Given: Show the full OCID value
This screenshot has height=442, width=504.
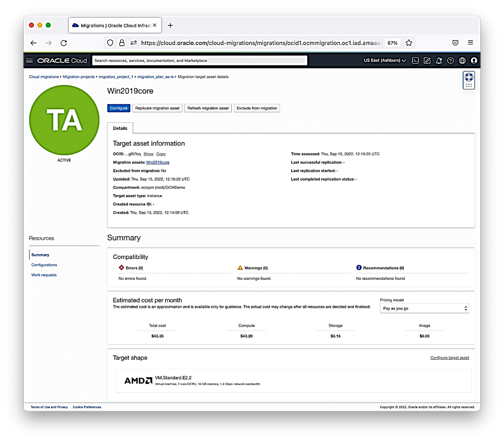Looking at the screenshot, I should click(148, 154).
